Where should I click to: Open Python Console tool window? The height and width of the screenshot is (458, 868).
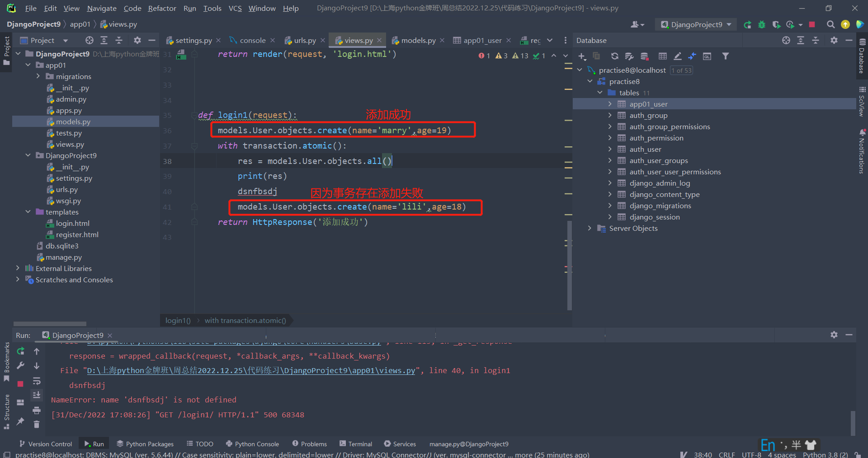252,444
